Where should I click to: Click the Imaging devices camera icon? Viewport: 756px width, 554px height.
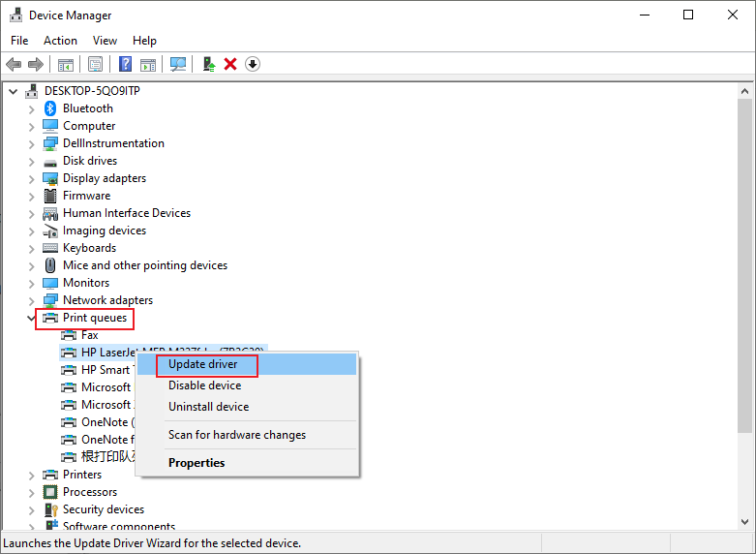tap(50, 231)
